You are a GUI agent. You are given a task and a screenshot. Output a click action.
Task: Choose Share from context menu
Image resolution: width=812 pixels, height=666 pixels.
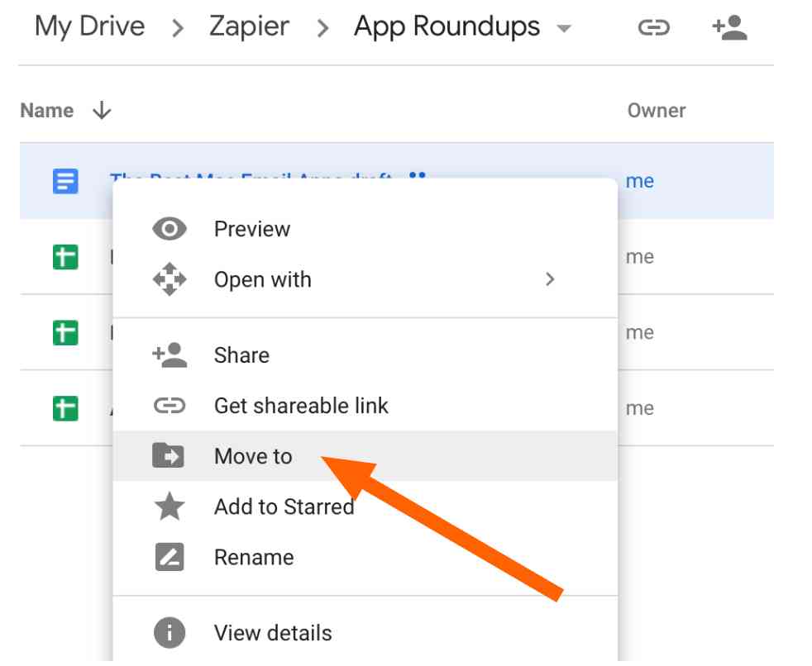(x=365, y=355)
